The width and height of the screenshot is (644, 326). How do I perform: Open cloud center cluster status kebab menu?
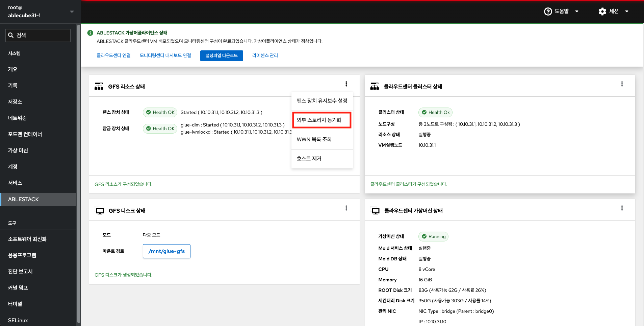click(x=622, y=84)
